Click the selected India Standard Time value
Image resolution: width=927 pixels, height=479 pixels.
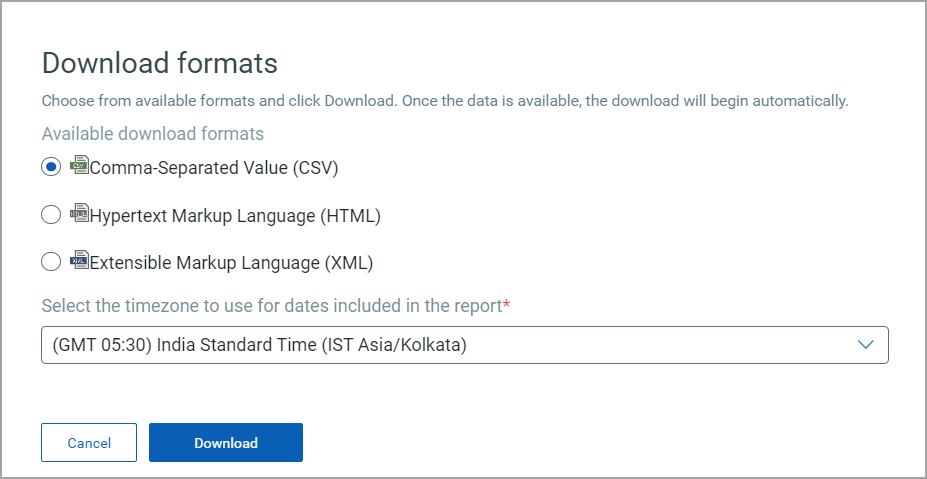pyautogui.click(x=260, y=345)
